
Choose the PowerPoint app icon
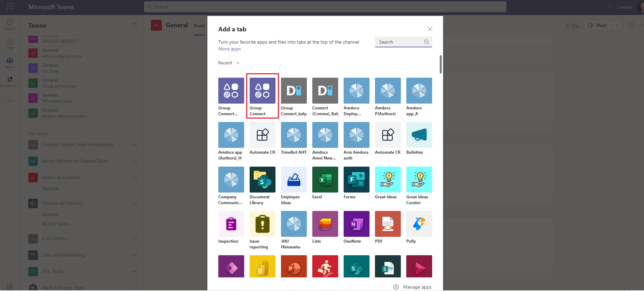click(294, 266)
